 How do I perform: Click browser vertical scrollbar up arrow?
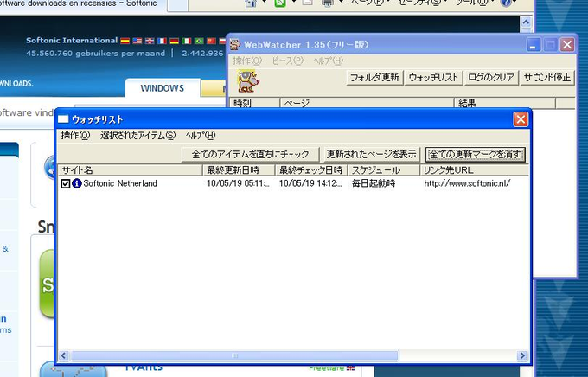click(526, 22)
